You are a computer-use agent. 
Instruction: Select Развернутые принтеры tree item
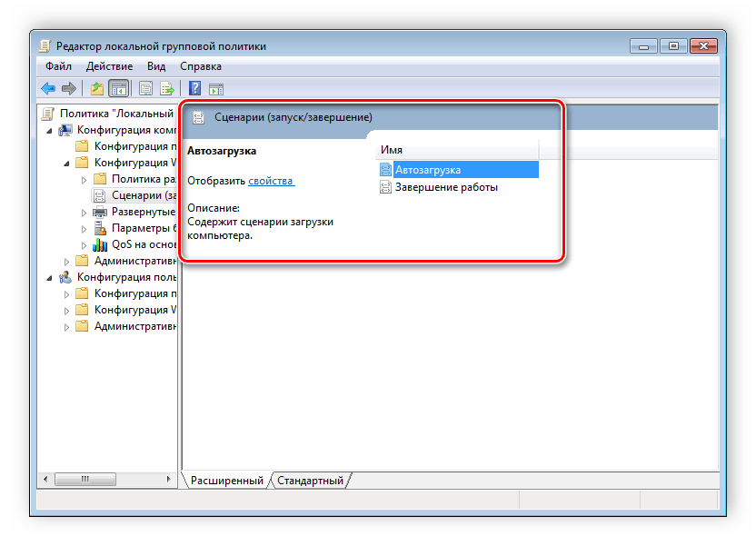pos(144,212)
